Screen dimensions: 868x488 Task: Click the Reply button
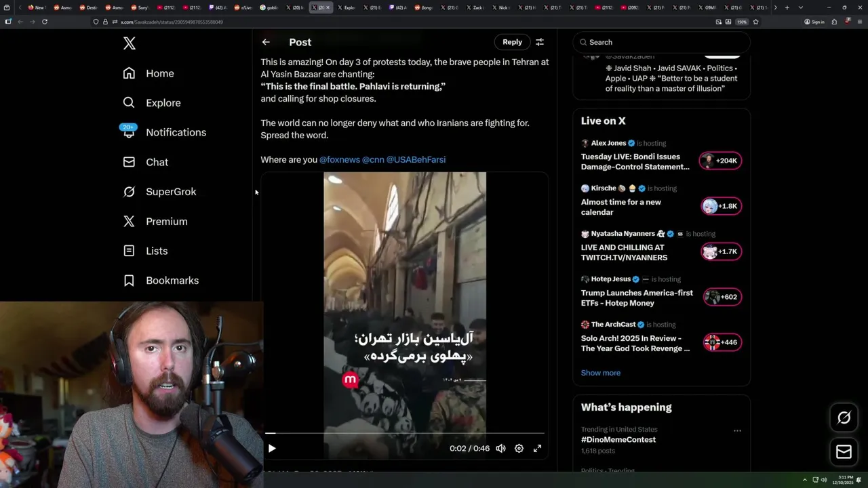(512, 42)
